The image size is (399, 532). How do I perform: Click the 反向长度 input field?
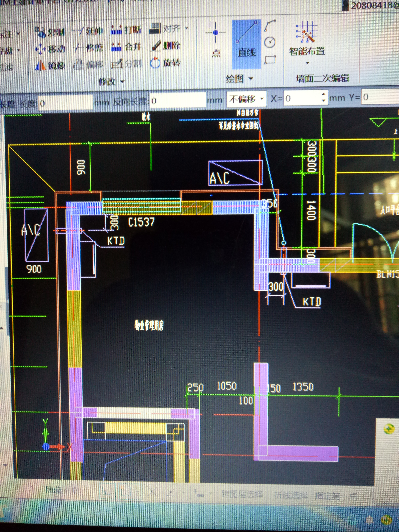click(178, 100)
